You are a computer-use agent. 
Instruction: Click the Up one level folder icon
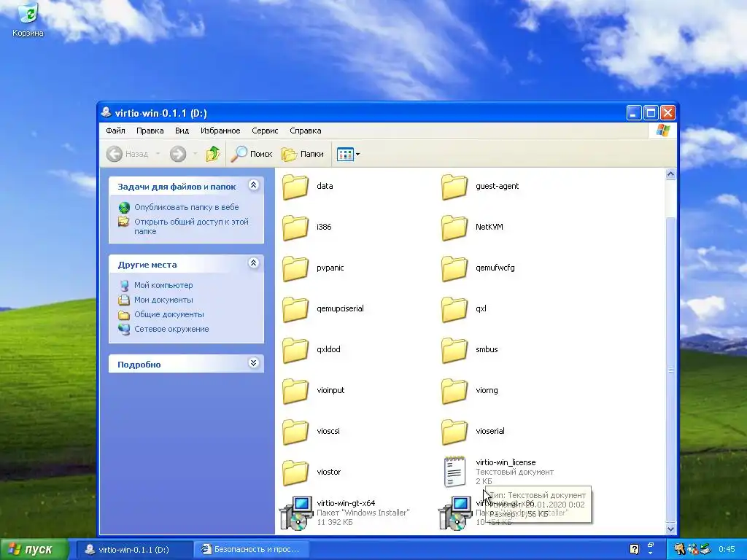tap(212, 154)
